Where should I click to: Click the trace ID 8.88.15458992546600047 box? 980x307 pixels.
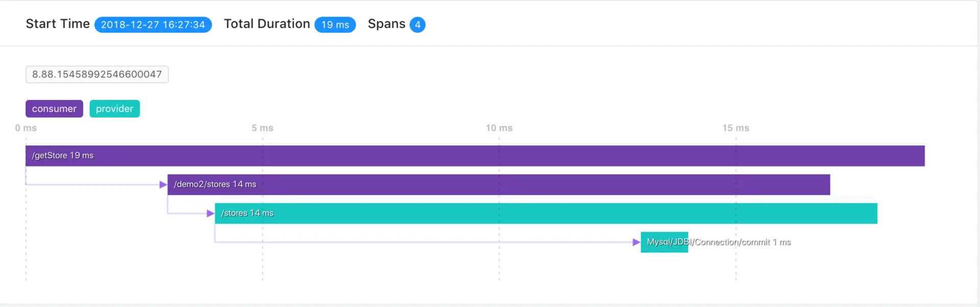tap(97, 74)
